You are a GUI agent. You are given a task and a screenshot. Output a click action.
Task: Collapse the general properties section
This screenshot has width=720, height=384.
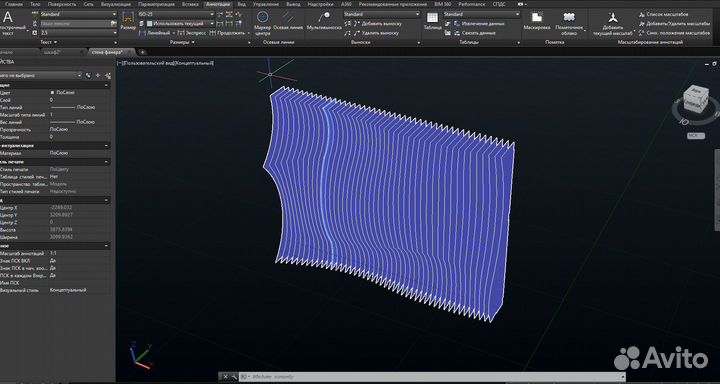(x=107, y=85)
